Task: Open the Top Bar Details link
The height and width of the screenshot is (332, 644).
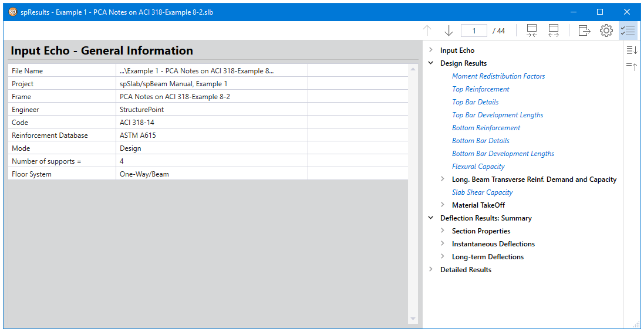Action: [x=475, y=102]
